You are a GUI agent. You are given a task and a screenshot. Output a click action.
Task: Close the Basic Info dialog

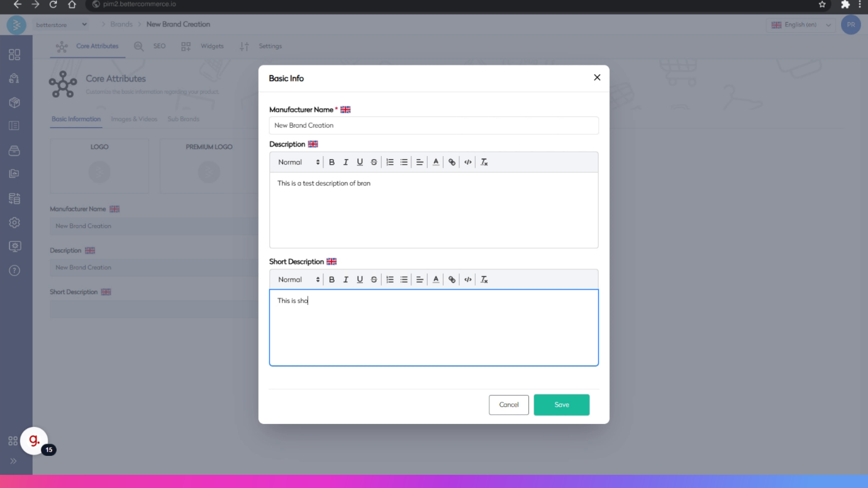(x=597, y=77)
